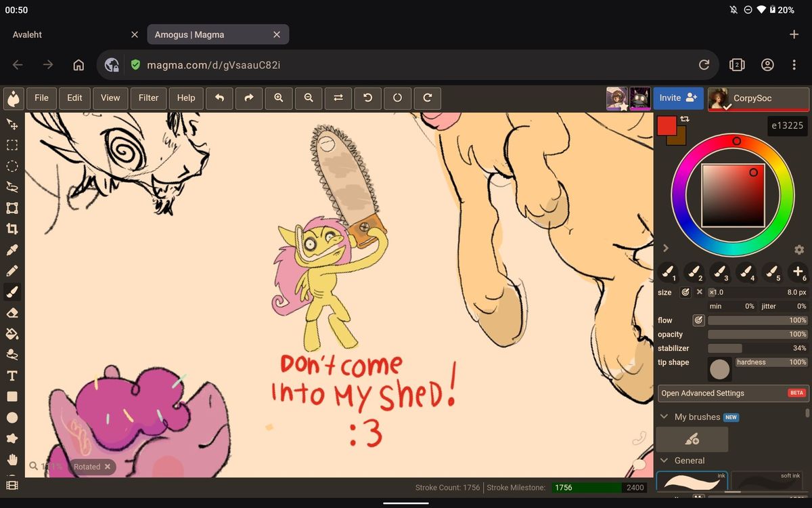The image size is (812, 508).
Task: Select the Star shape tool
Action: [12, 439]
